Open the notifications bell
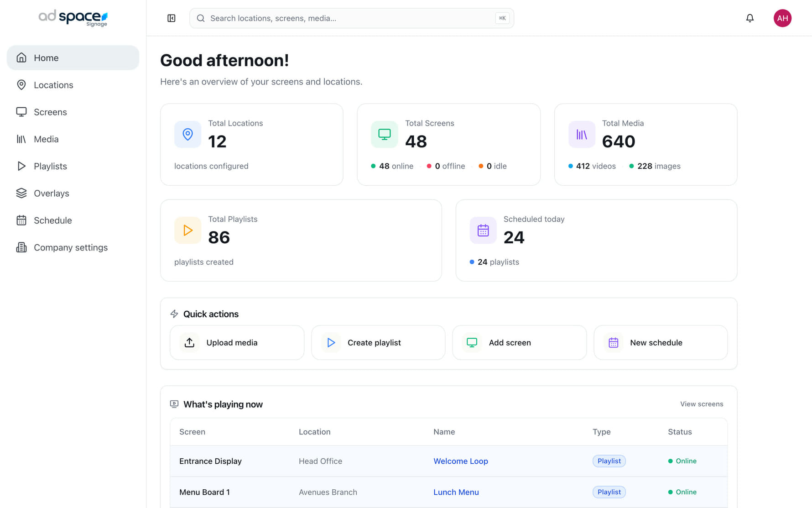The image size is (812, 508). click(750, 18)
